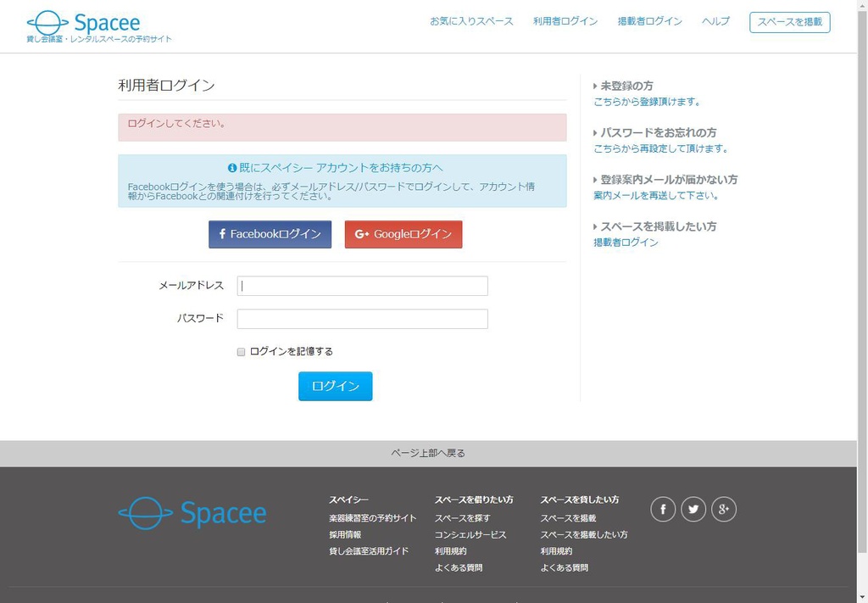Focus the メールアドレス input field

(363, 286)
